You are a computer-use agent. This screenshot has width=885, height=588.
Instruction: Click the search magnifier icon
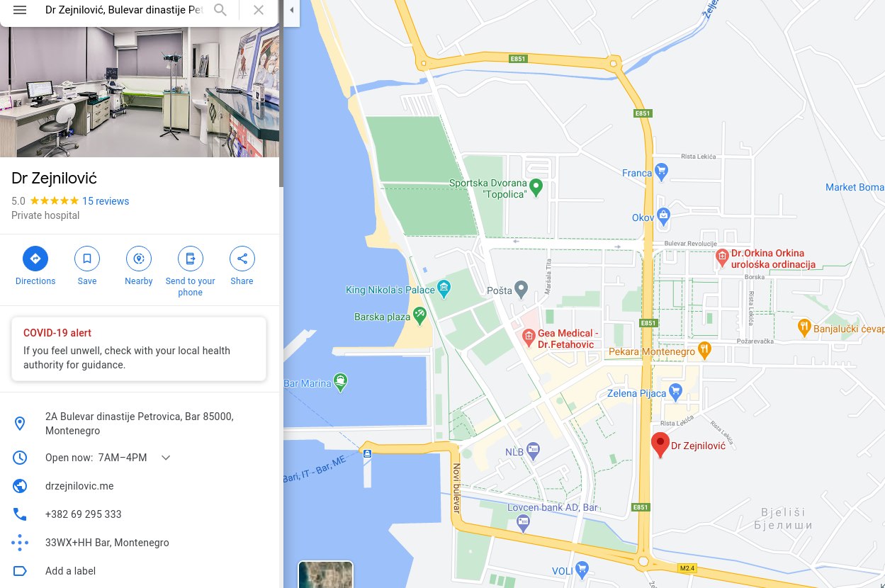(x=220, y=10)
